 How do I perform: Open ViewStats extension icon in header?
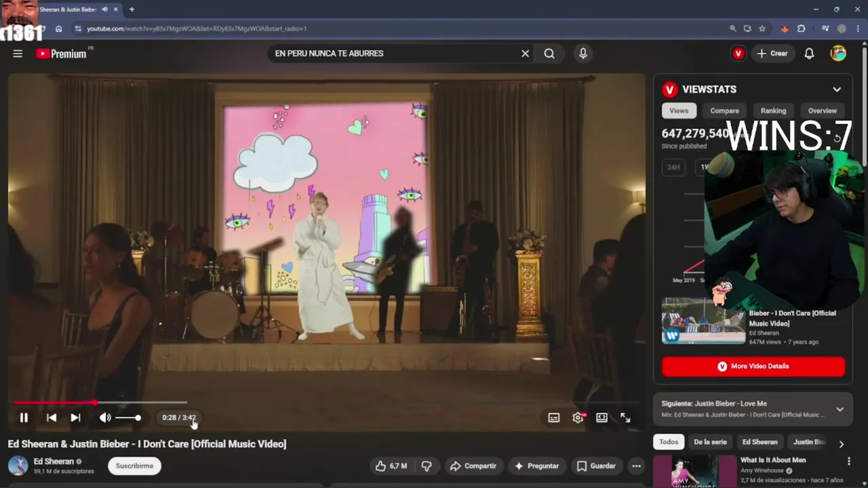pyautogui.click(x=738, y=54)
